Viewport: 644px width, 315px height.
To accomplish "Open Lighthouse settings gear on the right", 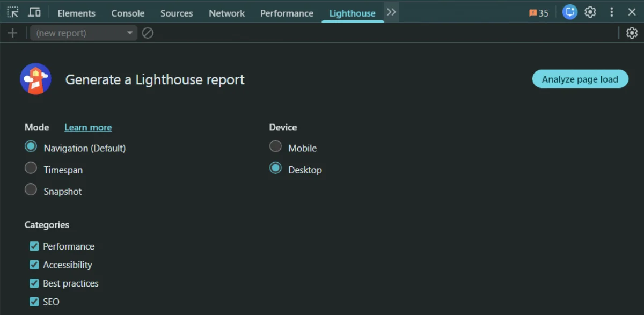I will pyautogui.click(x=632, y=33).
